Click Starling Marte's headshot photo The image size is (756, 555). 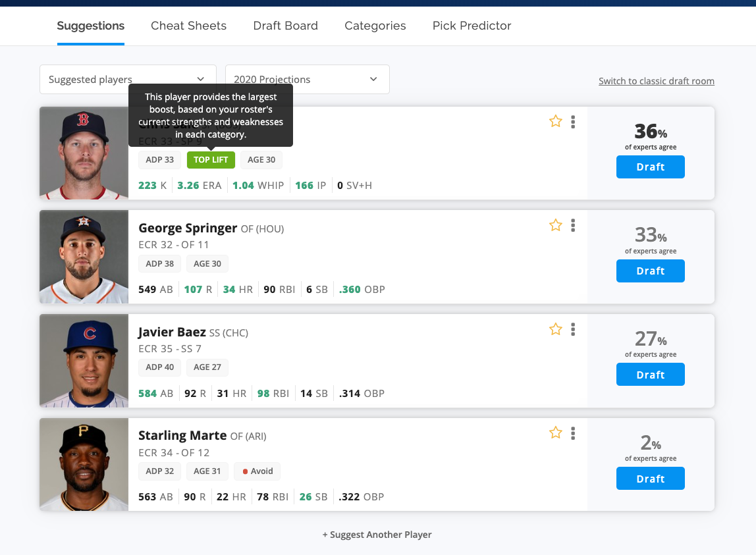(84, 464)
